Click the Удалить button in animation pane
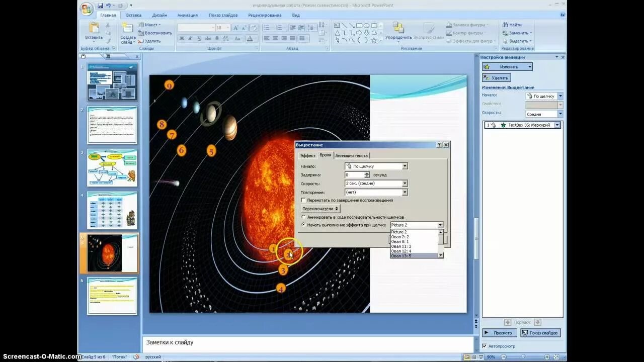644x362 pixels. (x=497, y=78)
